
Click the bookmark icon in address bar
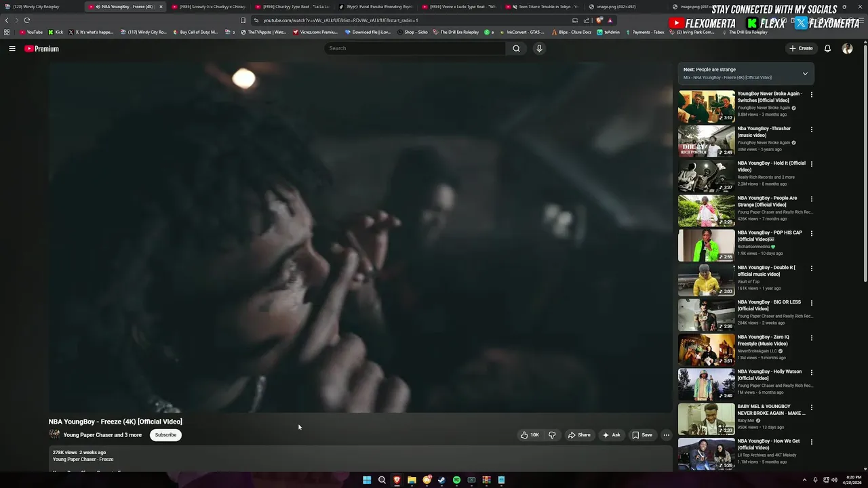pos(243,20)
